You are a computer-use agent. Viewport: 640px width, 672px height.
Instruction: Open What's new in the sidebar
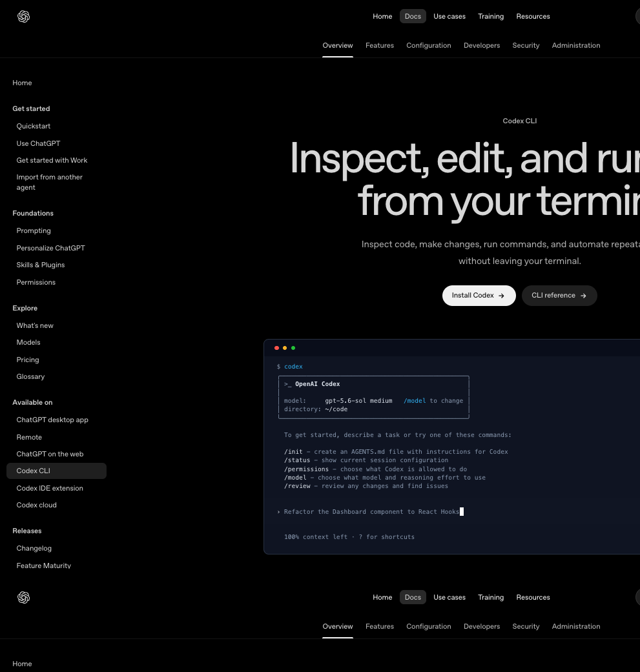coord(35,326)
